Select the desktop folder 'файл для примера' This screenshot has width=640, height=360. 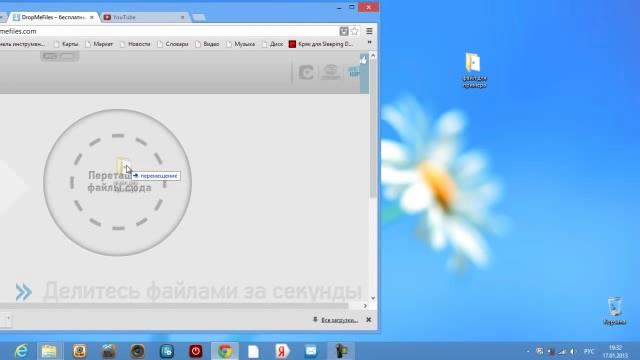[474, 70]
